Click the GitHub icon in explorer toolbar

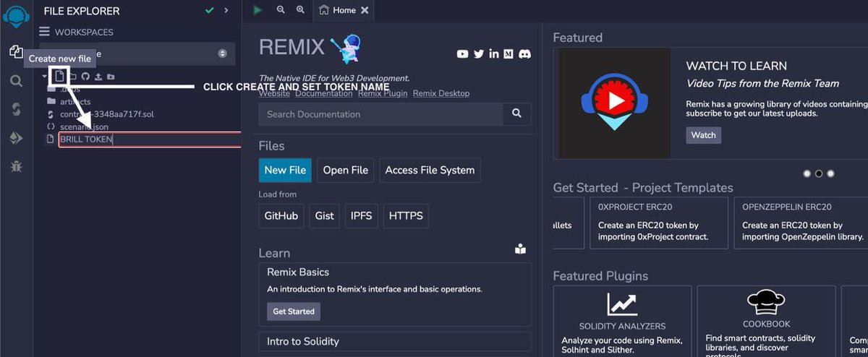tap(85, 77)
